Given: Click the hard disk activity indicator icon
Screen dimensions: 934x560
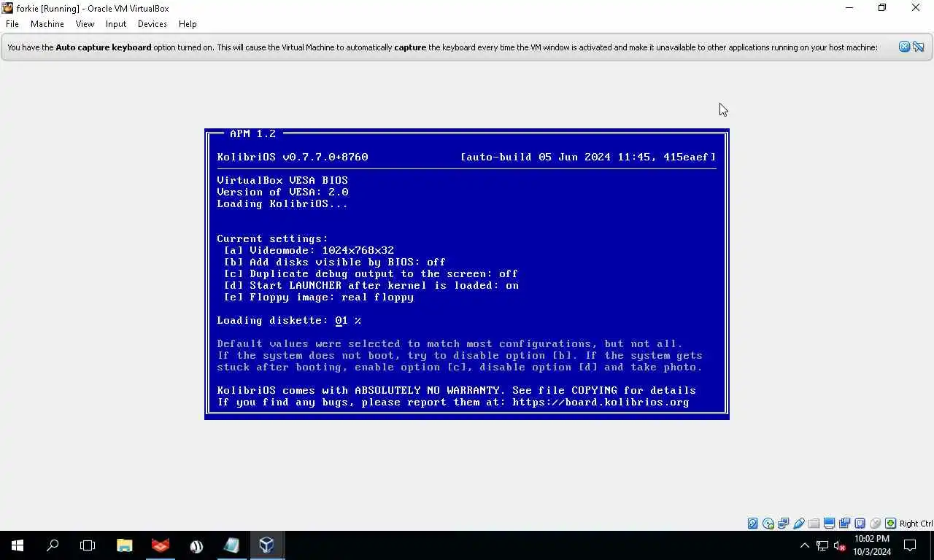Looking at the screenshot, I should (753, 524).
